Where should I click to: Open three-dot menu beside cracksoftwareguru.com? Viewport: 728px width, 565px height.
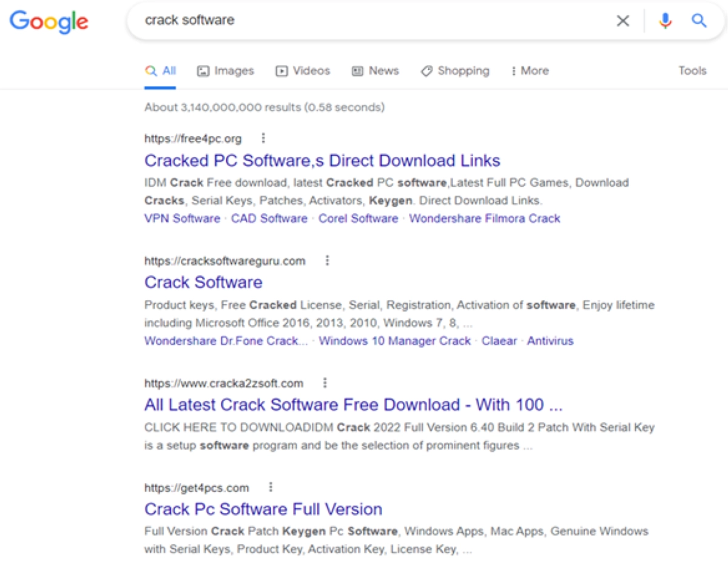[x=327, y=261]
